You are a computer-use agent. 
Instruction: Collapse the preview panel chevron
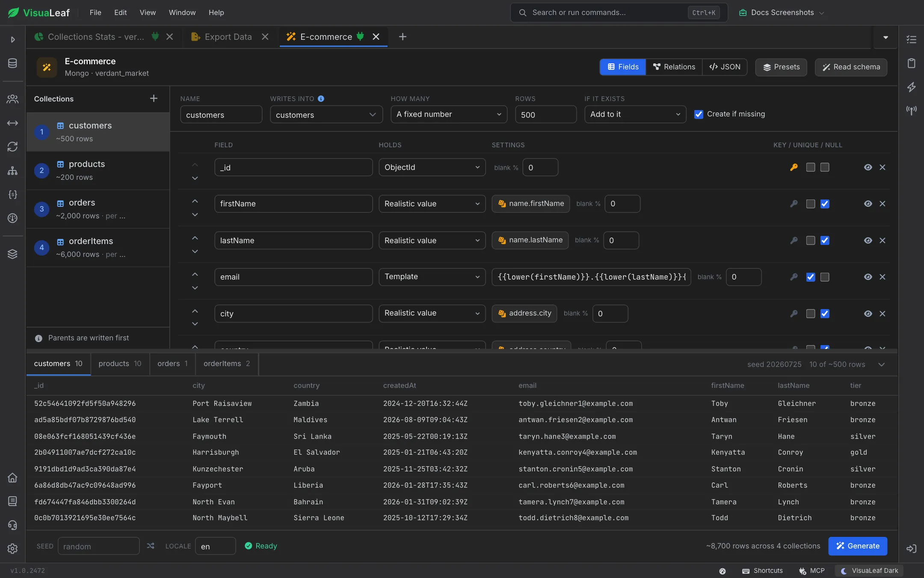(882, 364)
